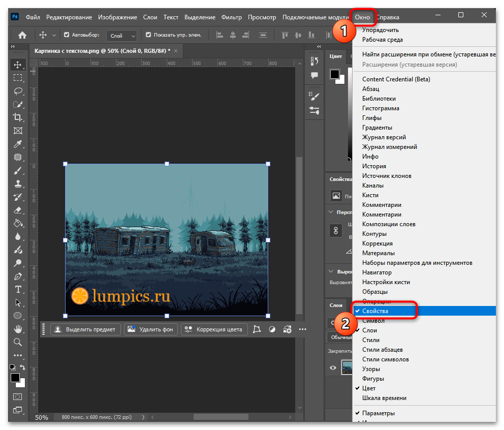Swap foreground and background colors
The height and width of the screenshot is (430, 504).
point(22,367)
